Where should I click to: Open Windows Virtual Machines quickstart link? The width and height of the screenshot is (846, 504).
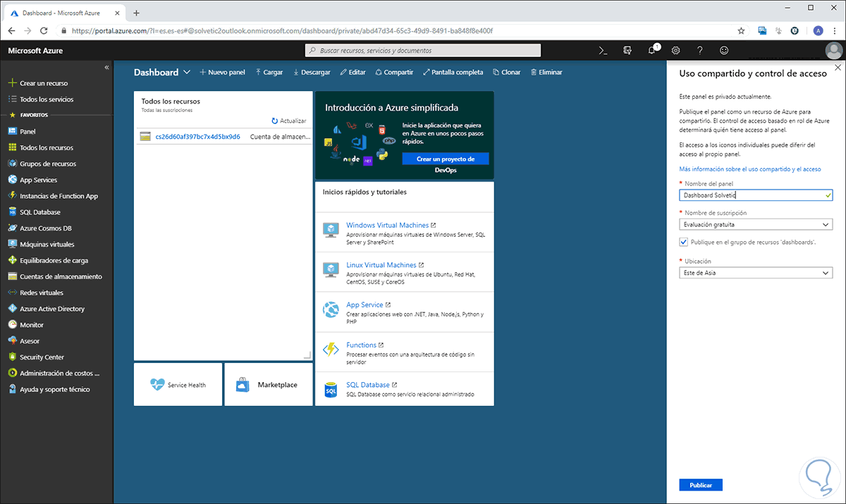click(x=387, y=226)
